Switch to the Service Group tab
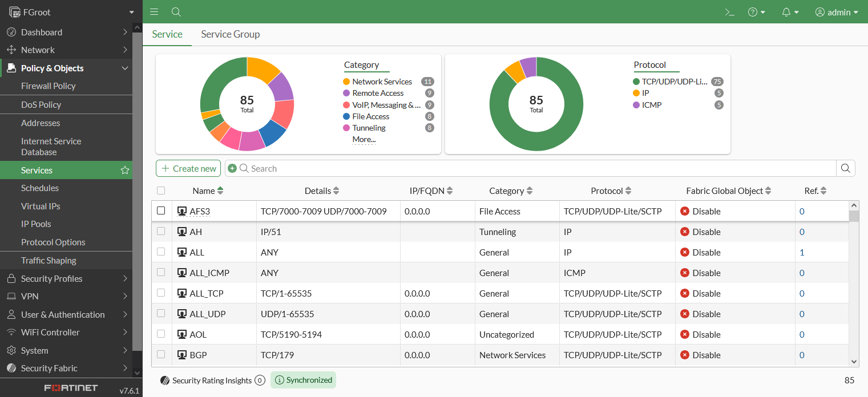The width and height of the screenshot is (868, 397). pyautogui.click(x=230, y=34)
